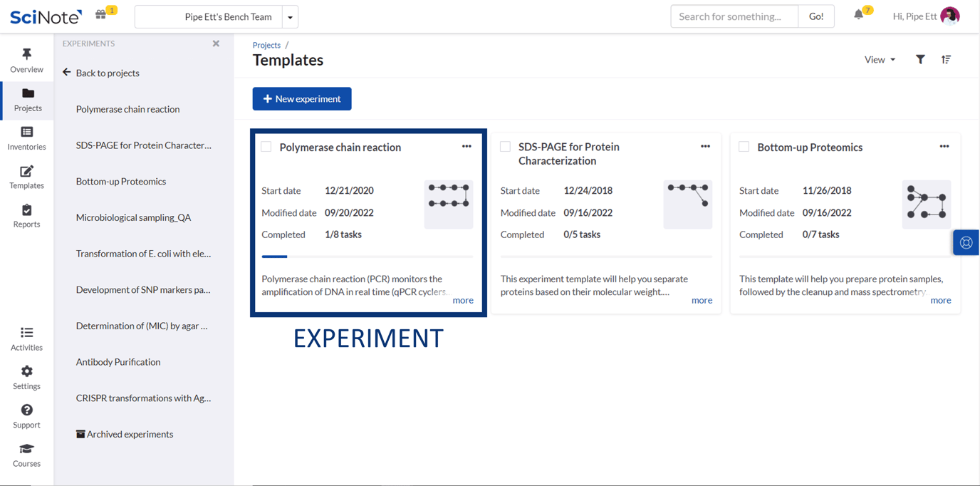980x486 pixels.
Task: Open the Bottom-up Proteomics three-dot menu
Action: (944, 147)
